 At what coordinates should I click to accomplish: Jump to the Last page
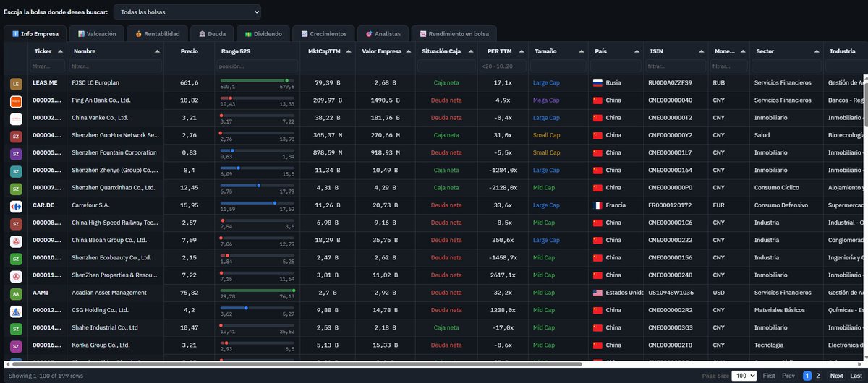[856, 376]
